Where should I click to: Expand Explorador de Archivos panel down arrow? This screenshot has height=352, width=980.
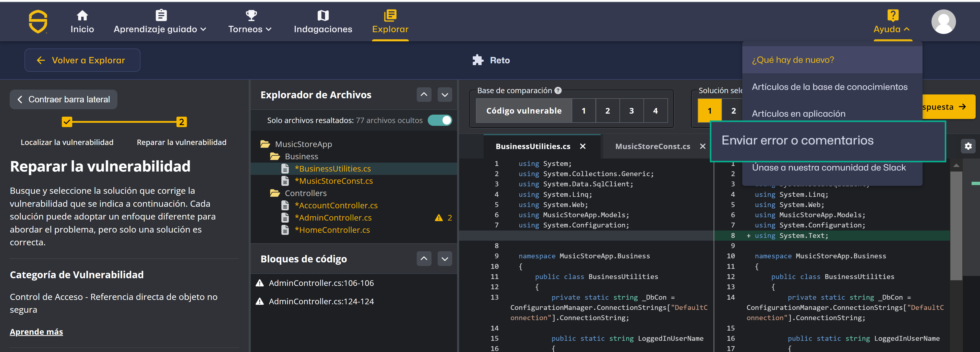[445, 95]
